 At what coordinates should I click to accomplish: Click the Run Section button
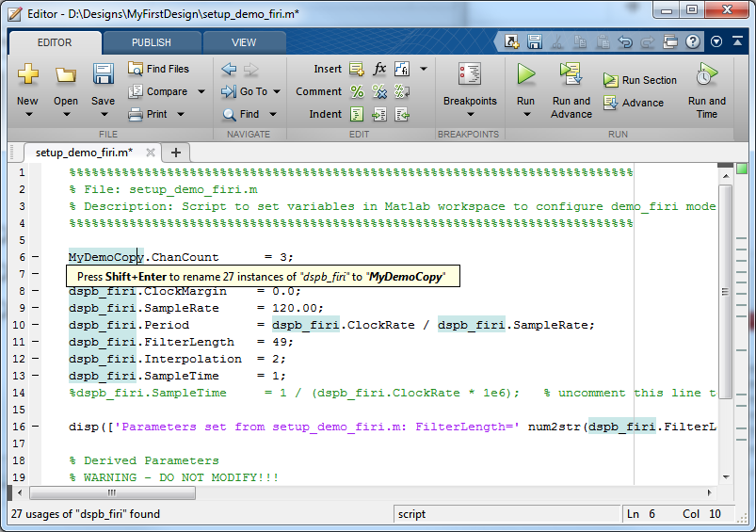(x=640, y=80)
